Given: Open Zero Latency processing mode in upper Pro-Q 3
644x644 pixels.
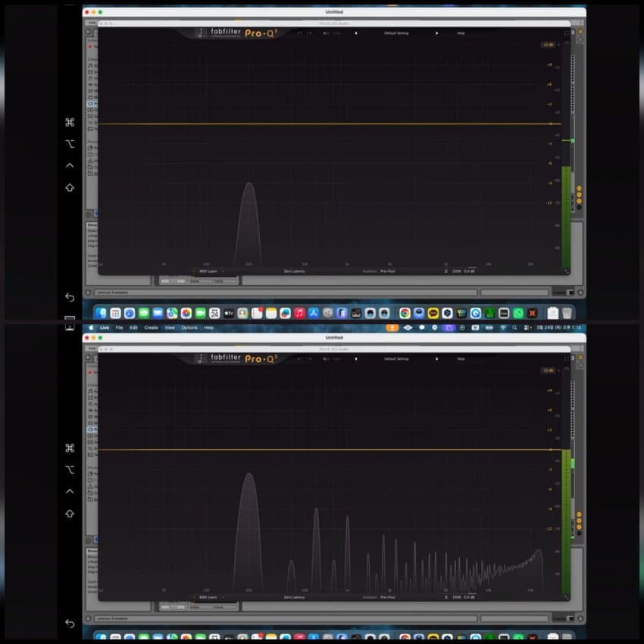Looking at the screenshot, I should [294, 271].
